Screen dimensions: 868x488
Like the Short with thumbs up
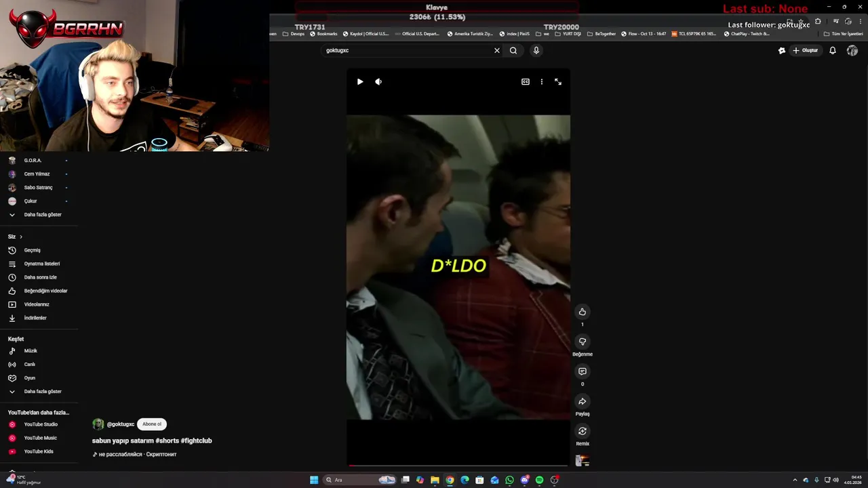pyautogui.click(x=582, y=312)
